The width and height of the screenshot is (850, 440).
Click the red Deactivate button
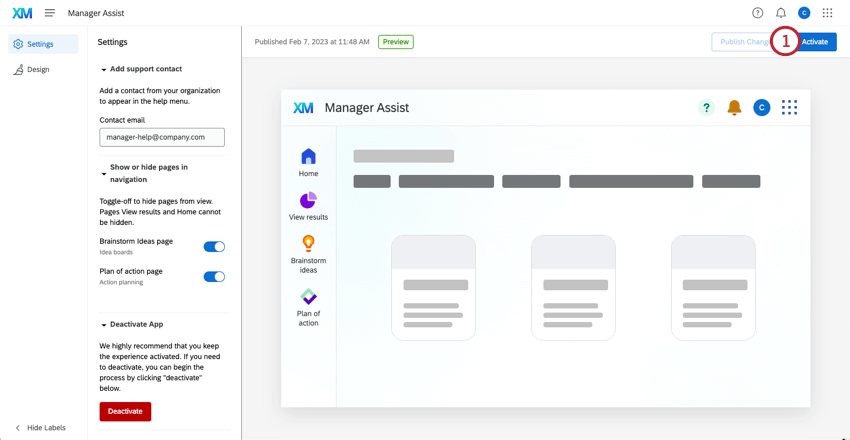pyautogui.click(x=125, y=411)
